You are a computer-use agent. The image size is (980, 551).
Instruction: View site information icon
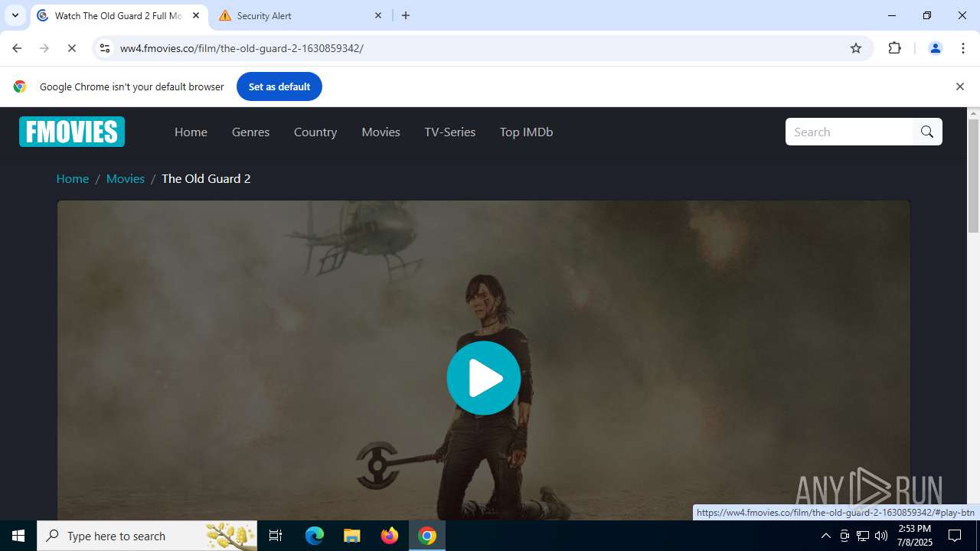click(x=105, y=48)
